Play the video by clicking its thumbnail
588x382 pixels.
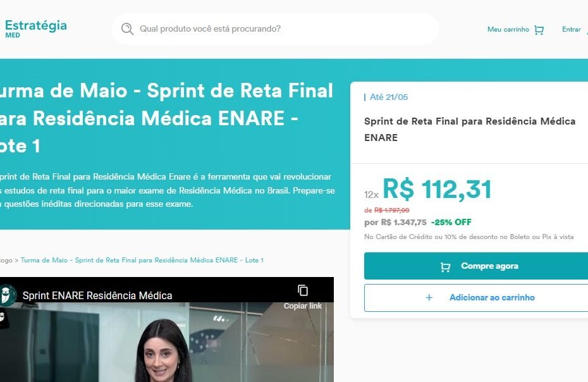pyautogui.click(x=167, y=342)
